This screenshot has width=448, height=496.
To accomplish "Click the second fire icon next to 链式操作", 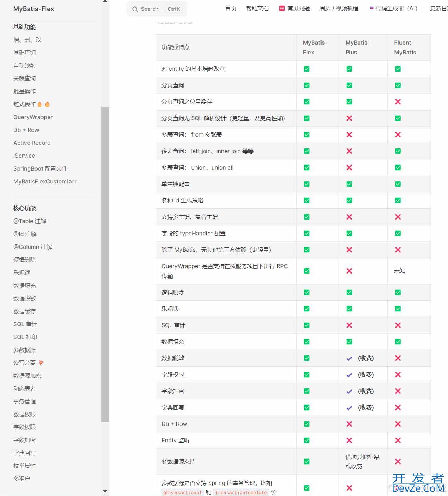I will [x=47, y=104].
